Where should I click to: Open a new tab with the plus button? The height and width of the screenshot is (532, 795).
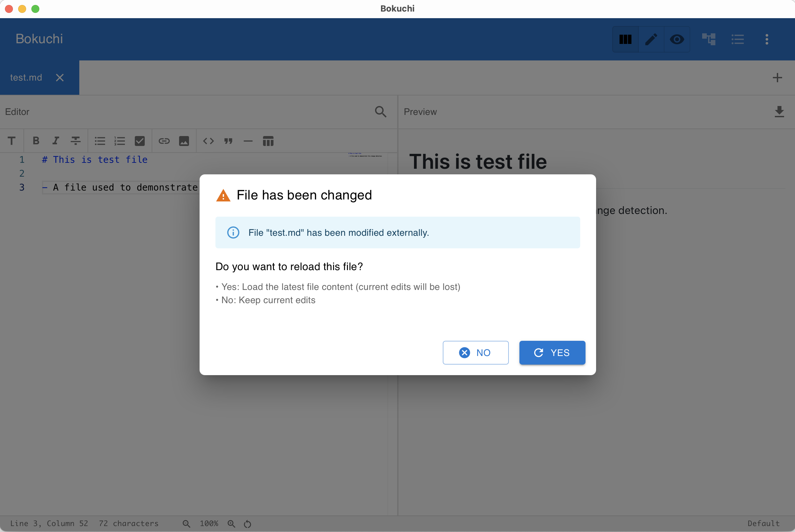pos(777,77)
